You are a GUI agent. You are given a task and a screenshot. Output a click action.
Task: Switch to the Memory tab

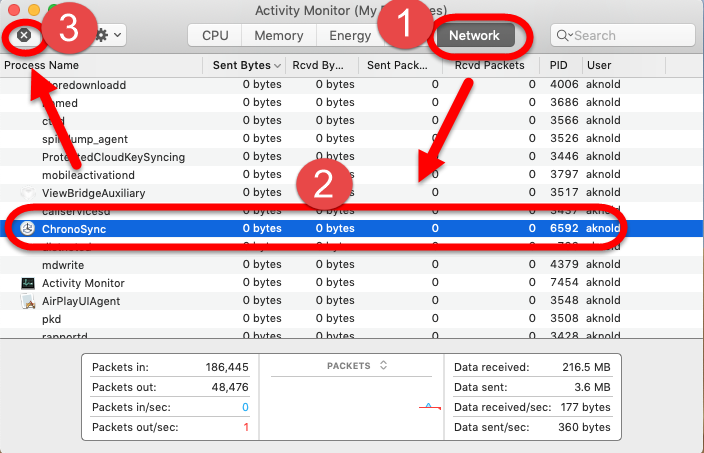(x=278, y=35)
